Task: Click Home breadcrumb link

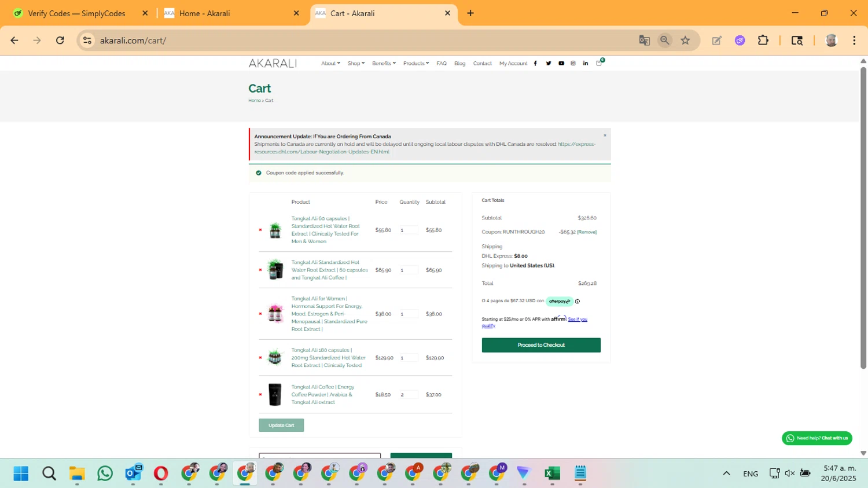Action: (x=254, y=101)
